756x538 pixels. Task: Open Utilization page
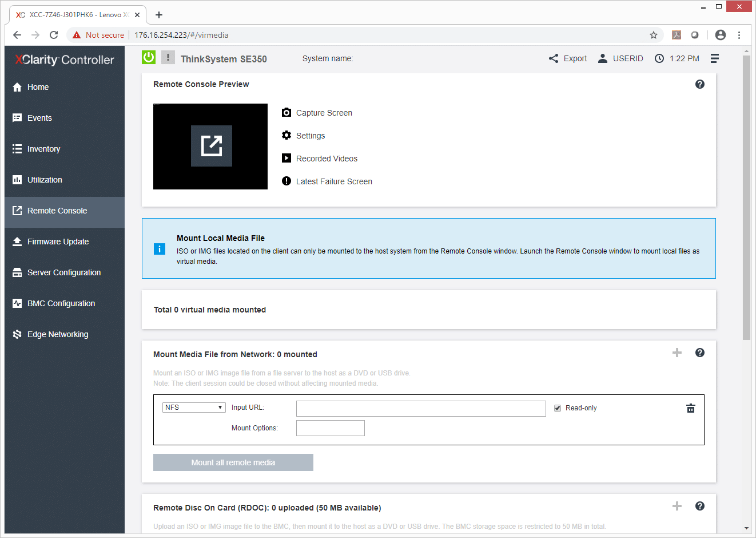(x=65, y=180)
